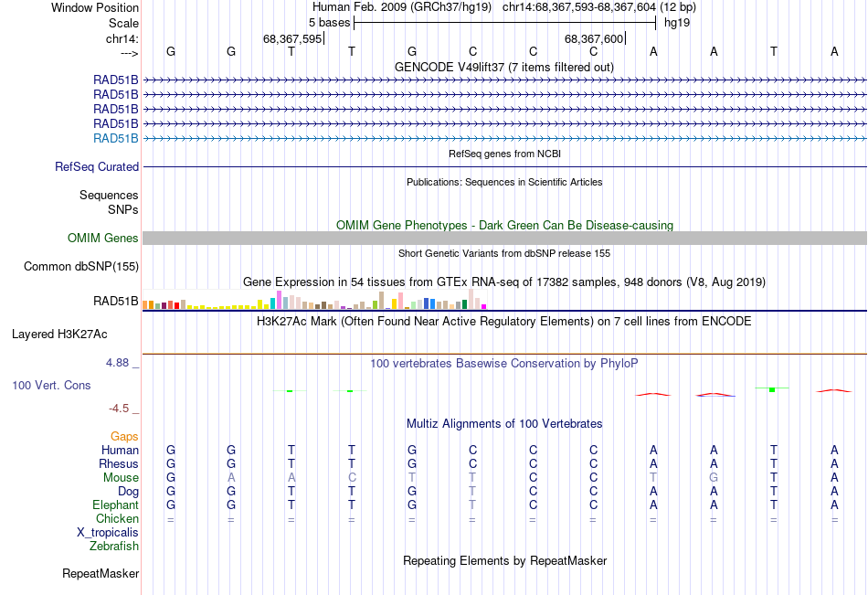Open Repeating Elements by RepeatMasker title
Viewport: 868px width, 595px height.
click(x=504, y=560)
